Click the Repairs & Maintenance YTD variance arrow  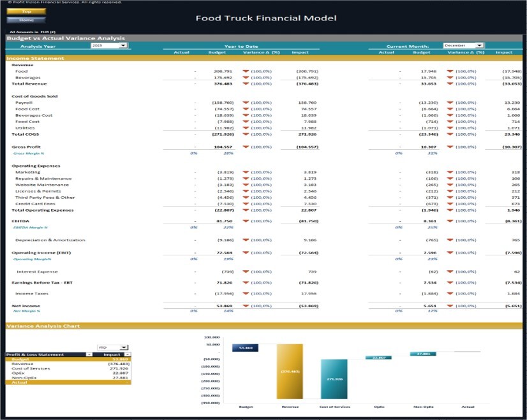tap(246, 178)
